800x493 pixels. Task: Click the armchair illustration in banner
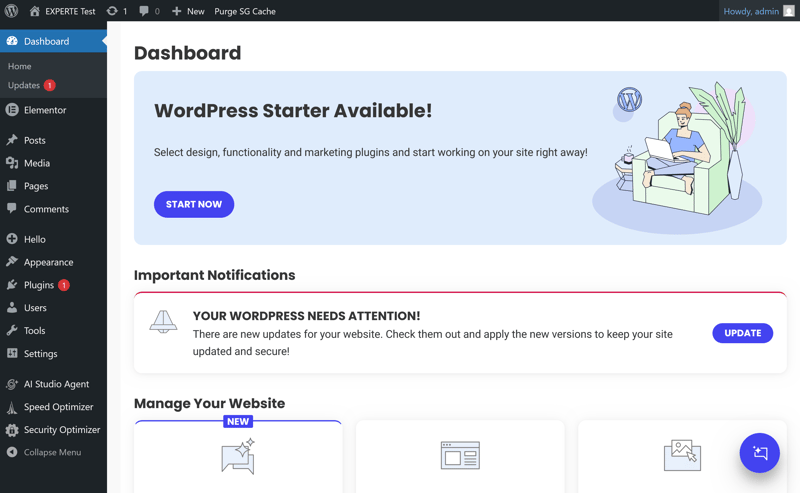coord(677,156)
